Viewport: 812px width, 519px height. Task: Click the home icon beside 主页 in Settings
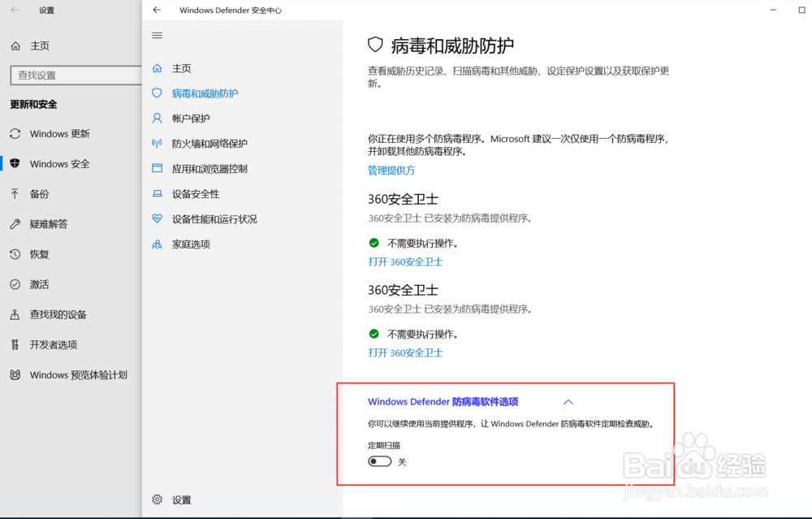click(15, 46)
